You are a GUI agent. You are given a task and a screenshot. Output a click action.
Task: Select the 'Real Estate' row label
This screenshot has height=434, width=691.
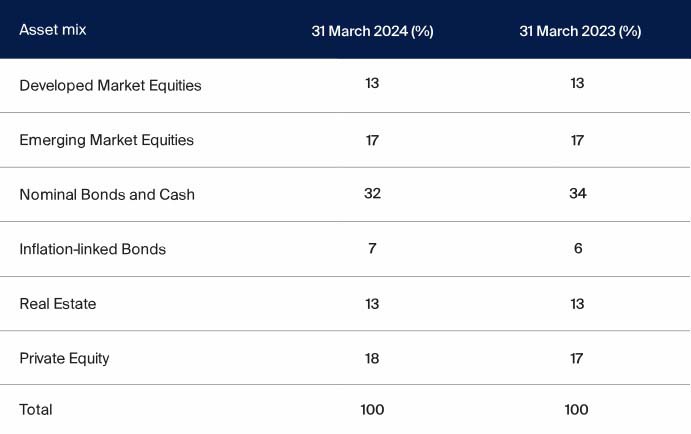tap(57, 304)
